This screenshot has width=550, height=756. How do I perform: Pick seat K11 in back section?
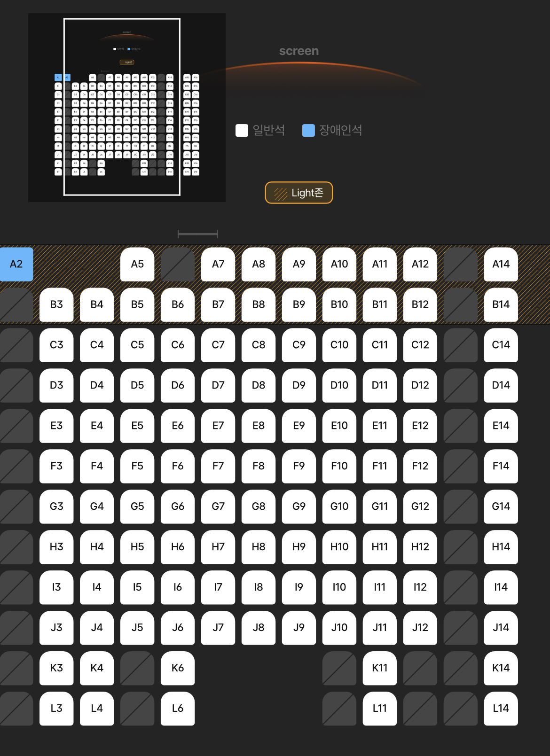tap(380, 668)
